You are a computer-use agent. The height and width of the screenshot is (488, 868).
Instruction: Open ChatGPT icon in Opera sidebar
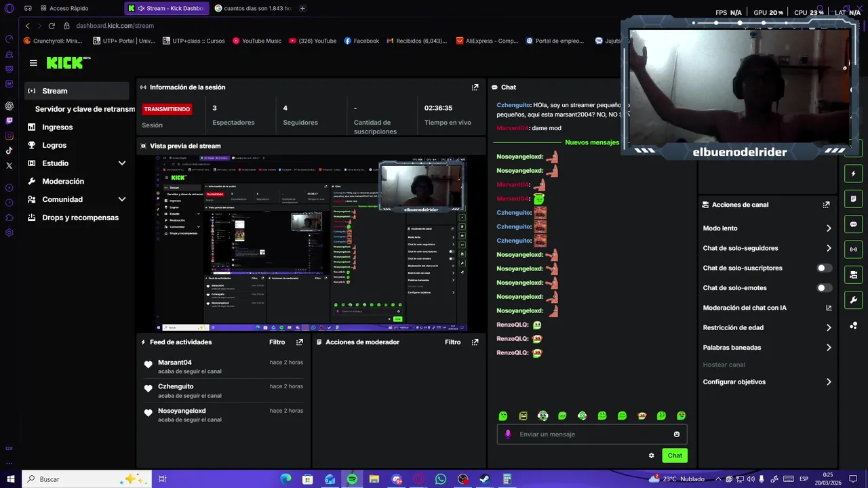click(x=9, y=106)
